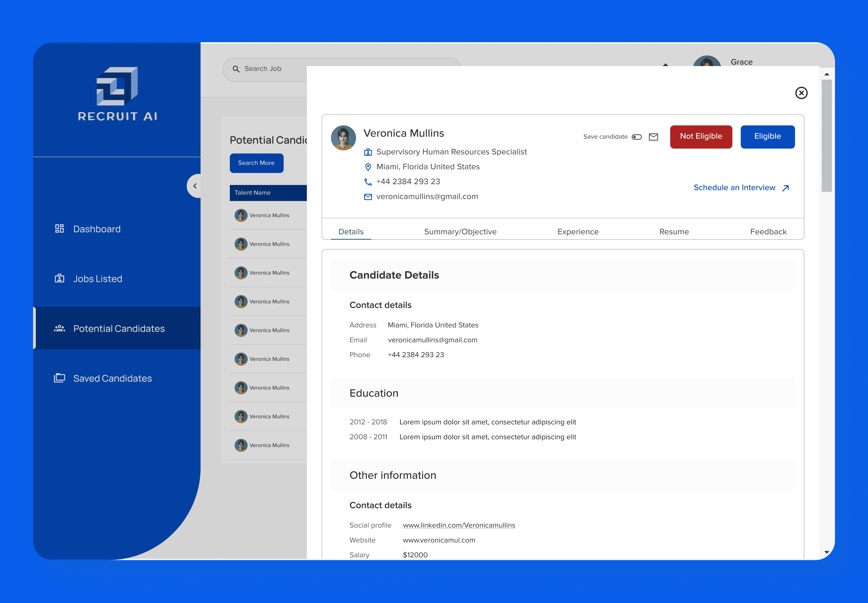The height and width of the screenshot is (603, 868).
Task: Click the Dashboard grid icon
Action: [x=59, y=229]
